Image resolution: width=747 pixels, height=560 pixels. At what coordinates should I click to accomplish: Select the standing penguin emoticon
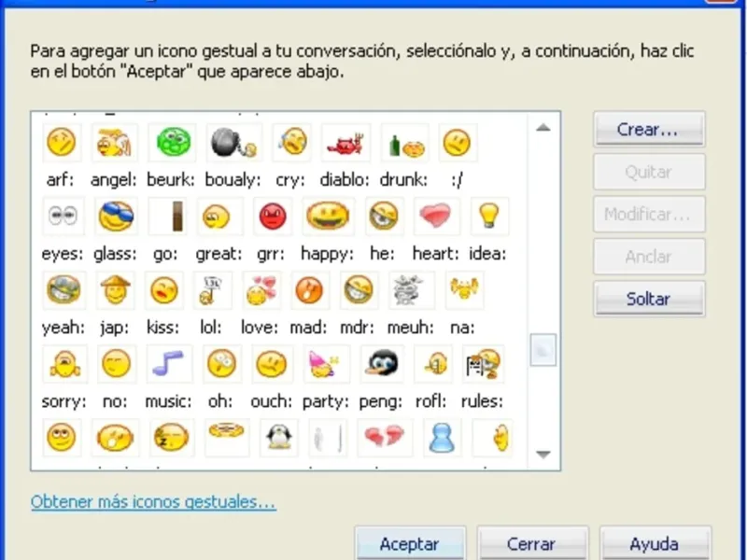click(278, 438)
